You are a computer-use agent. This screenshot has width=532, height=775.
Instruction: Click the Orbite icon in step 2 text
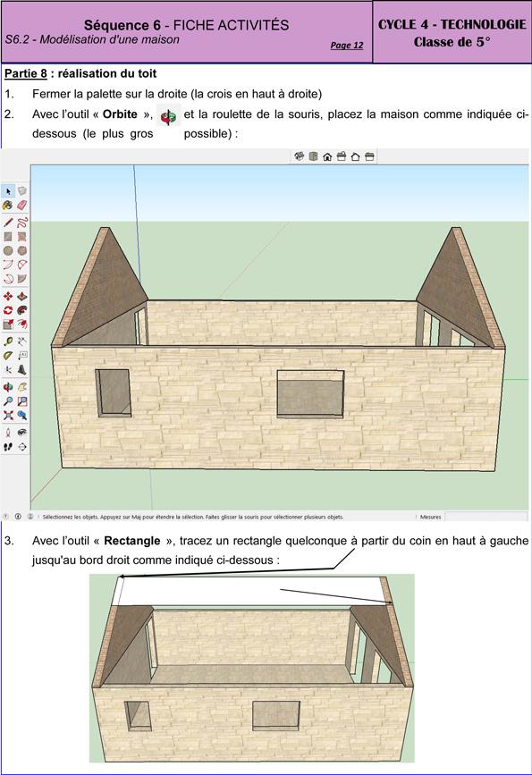point(168,116)
